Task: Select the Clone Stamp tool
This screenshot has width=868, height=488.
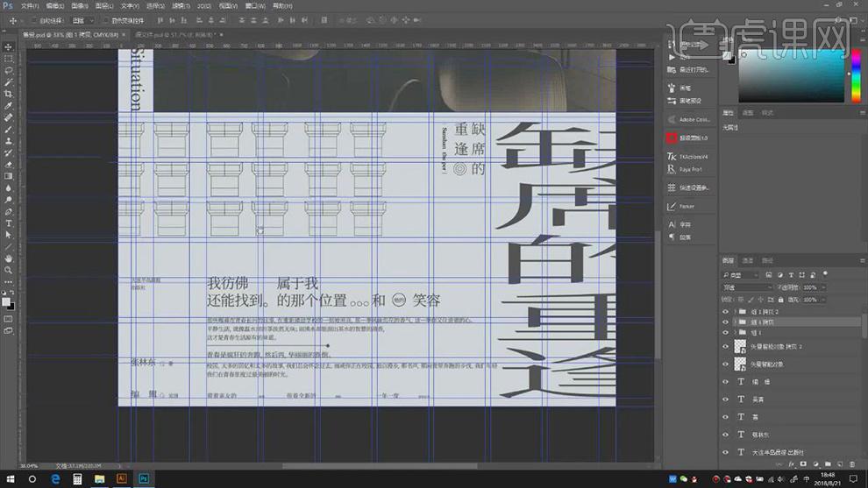Action: coord(8,141)
